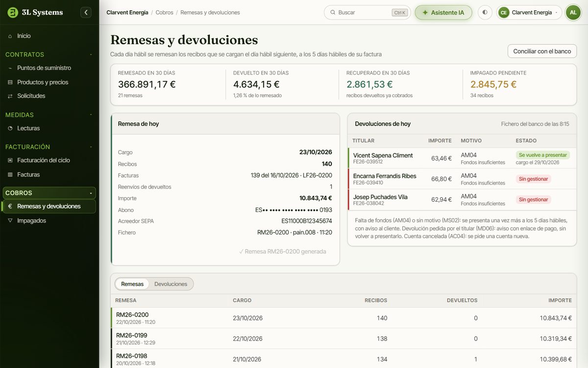Go to Puntos de suministro
The image size is (588, 368).
pyautogui.click(x=49, y=68)
